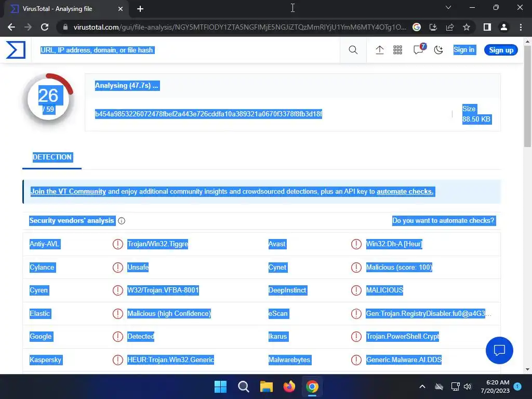Click the Trojan.PowerShell.Crypt result
532x399 pixels.
[x=402, y=337]
